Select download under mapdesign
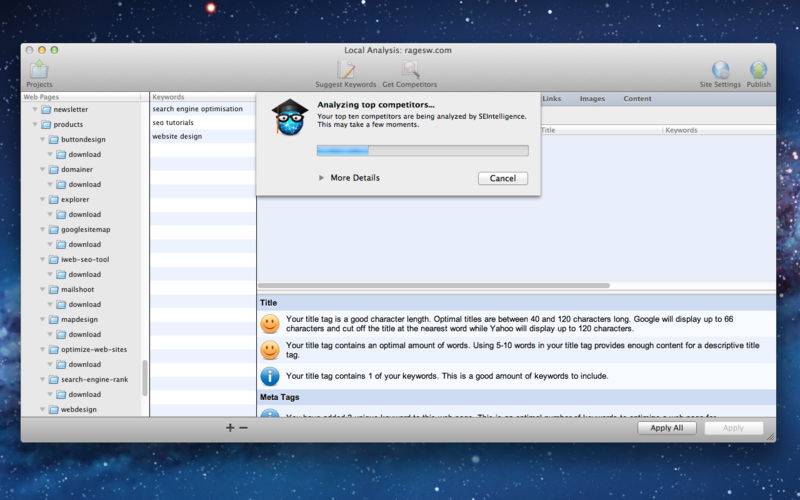 [85, 335]
